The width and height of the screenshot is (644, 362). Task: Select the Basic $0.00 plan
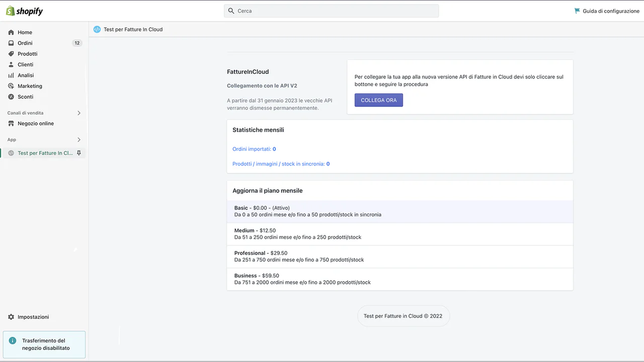coord(400,211)
